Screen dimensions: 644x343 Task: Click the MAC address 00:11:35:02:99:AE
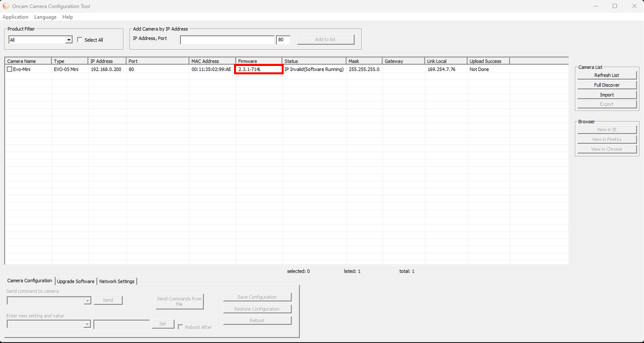click(211, 69)
